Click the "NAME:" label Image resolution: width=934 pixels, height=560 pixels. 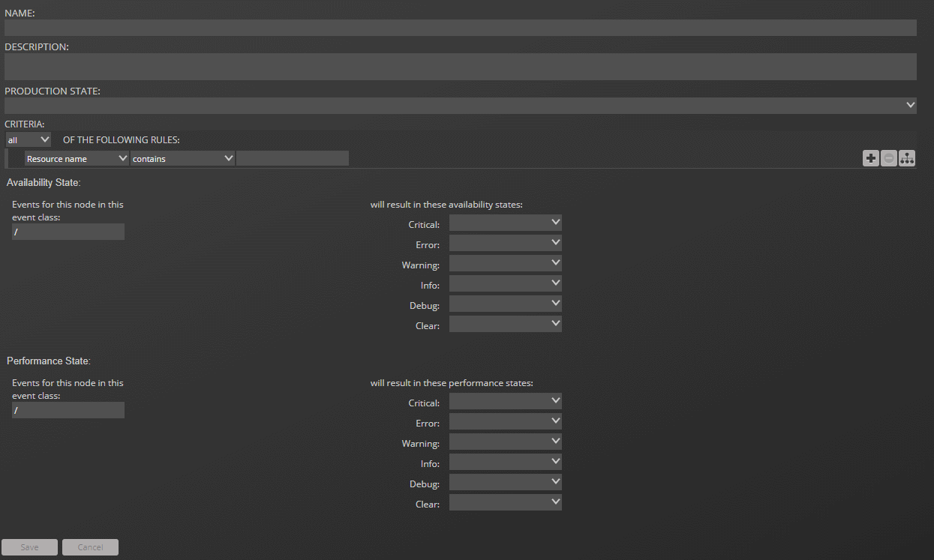[20, 13]
